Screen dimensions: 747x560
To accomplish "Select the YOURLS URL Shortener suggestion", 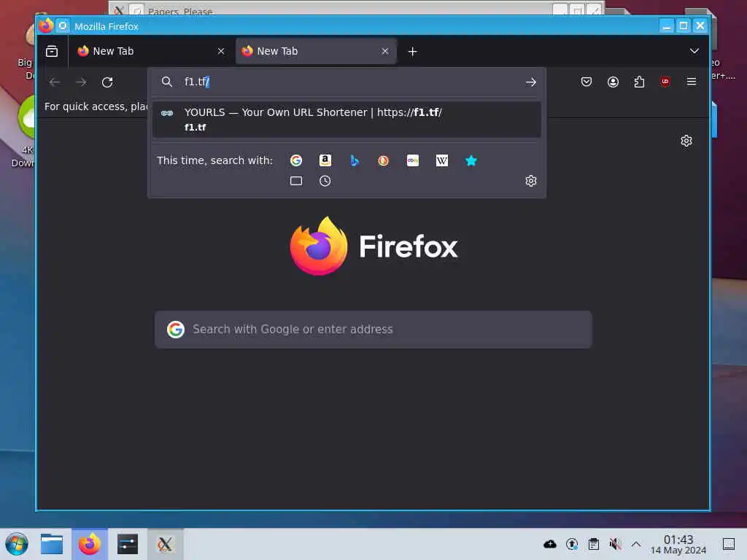I will coord(347,120).
